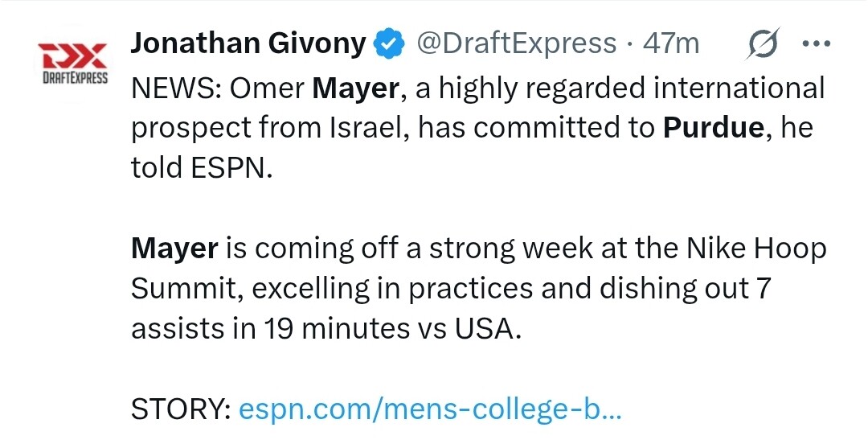Click the blue verified badge icon
Screen dimensions: 868x440
tap(391, 43)
